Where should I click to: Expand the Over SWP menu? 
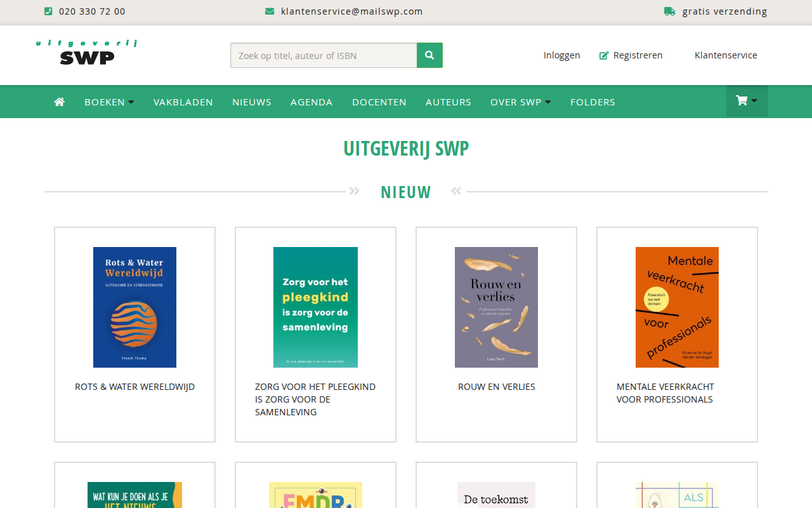click(521, 102)
